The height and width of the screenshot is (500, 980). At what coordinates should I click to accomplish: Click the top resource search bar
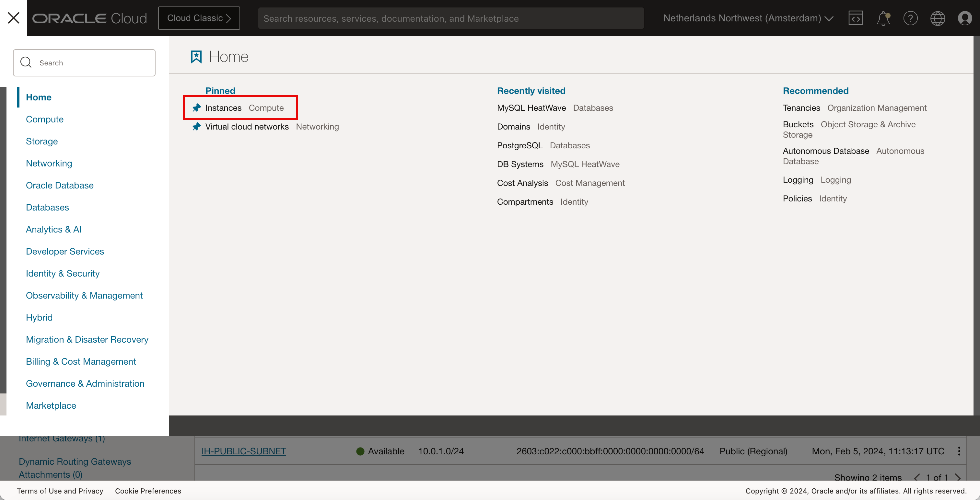tap(451, 18)
